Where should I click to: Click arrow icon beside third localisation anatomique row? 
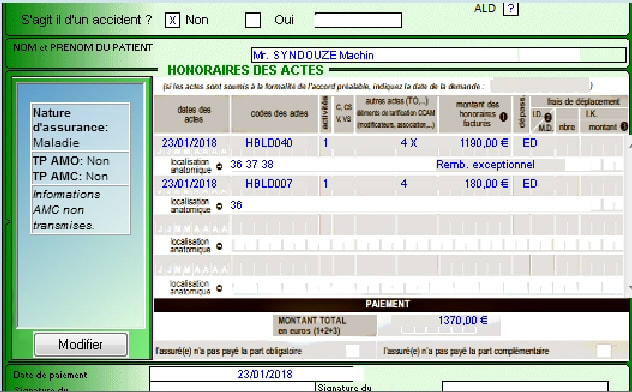pyautogui.click(x=219, y=246)
